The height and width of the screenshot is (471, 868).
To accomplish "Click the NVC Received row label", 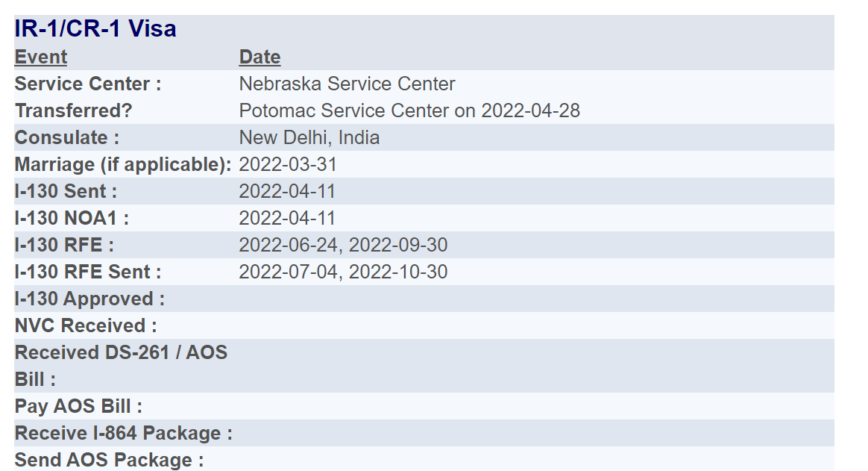I will point(86,326).
